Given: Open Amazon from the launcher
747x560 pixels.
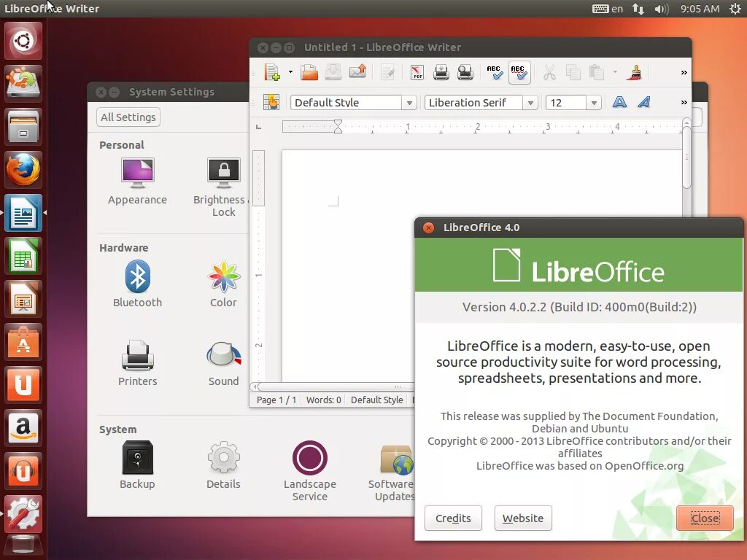Looking at the screenshot, I should 23,427.
